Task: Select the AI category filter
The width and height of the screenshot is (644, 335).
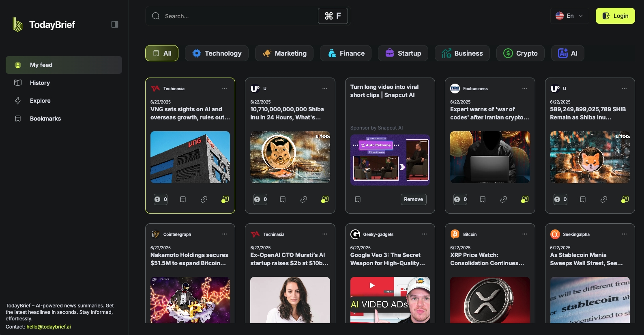Action: coord(568,53)
